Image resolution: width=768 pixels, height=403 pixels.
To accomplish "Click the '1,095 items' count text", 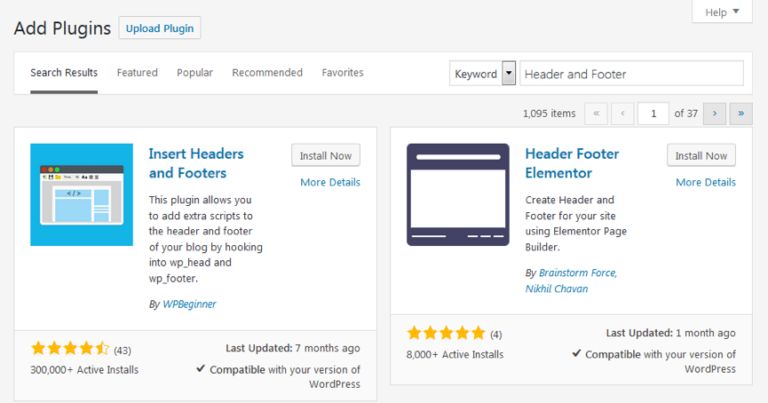I will coord(549,114).
